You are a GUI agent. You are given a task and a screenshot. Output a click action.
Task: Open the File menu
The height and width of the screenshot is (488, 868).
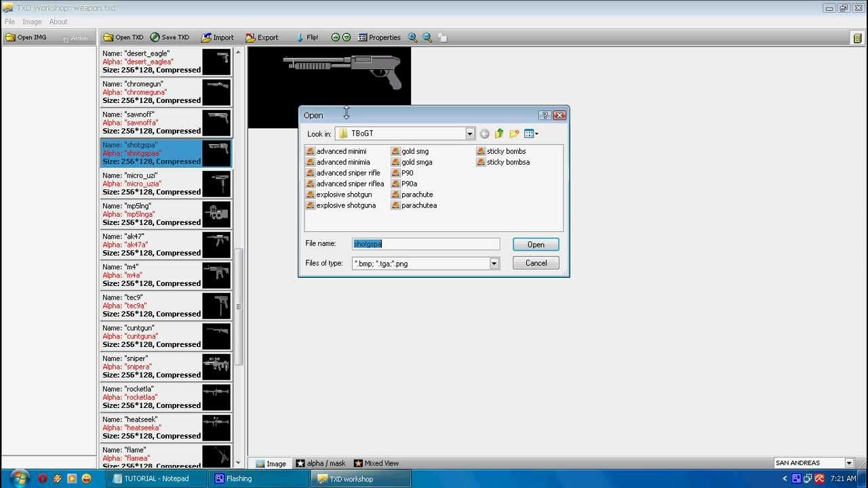click(9, 22)
